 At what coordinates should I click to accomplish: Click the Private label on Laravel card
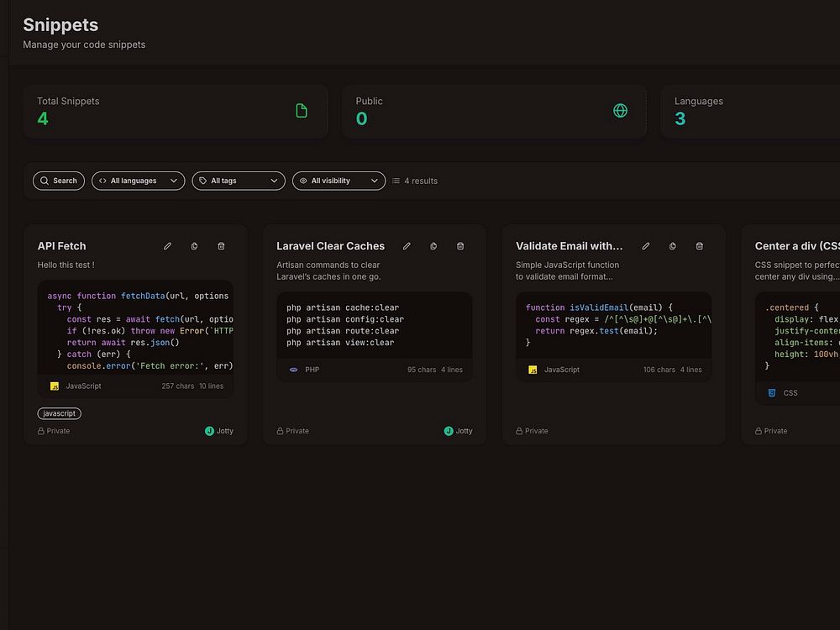coord(292,431)
